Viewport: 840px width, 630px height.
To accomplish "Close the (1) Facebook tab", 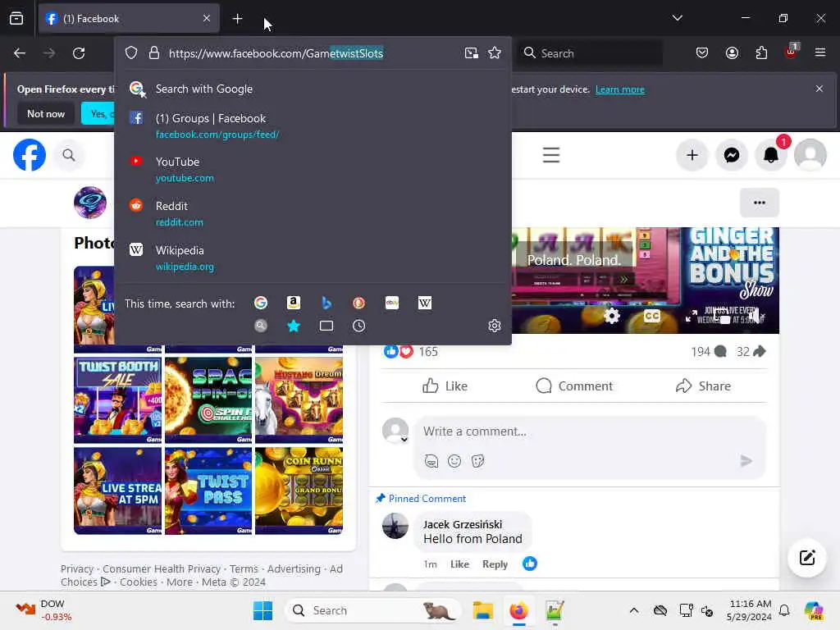I will point(207,19).
